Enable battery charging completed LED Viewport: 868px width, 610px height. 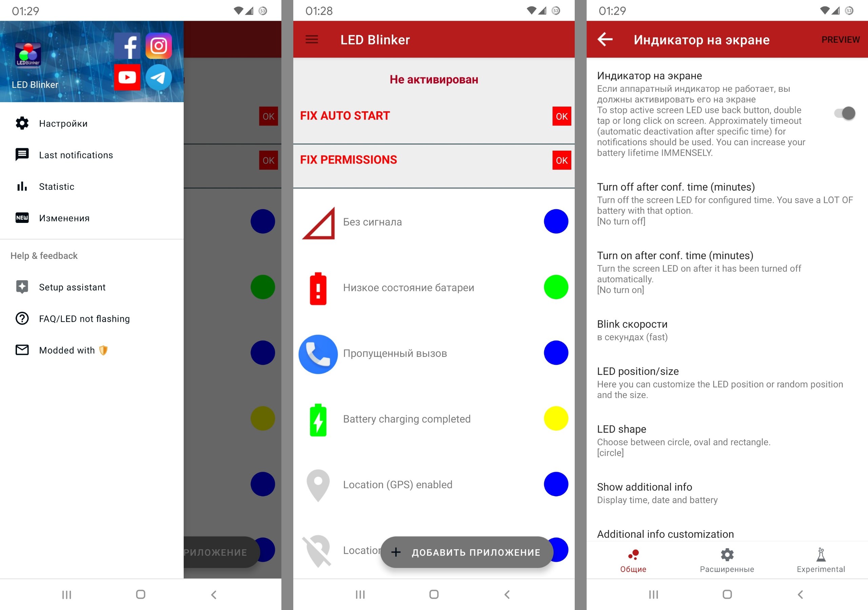(557, 419)
